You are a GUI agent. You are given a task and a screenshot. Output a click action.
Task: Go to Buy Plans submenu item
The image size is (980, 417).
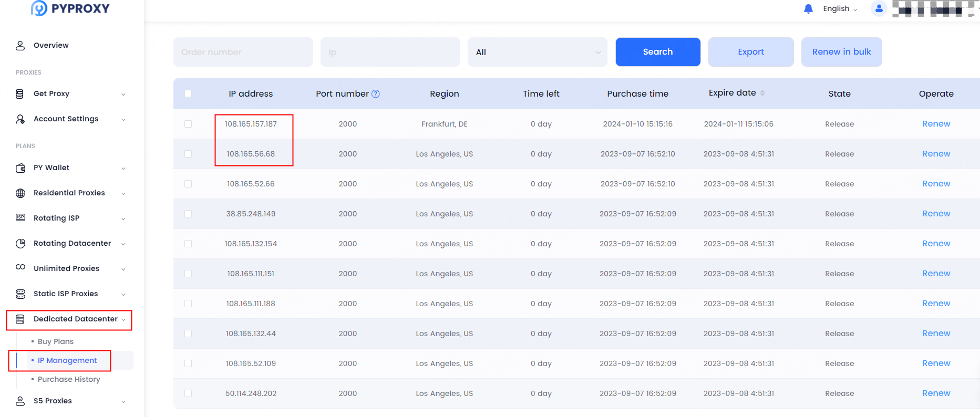pyautogui.click(x=56, y=341)
